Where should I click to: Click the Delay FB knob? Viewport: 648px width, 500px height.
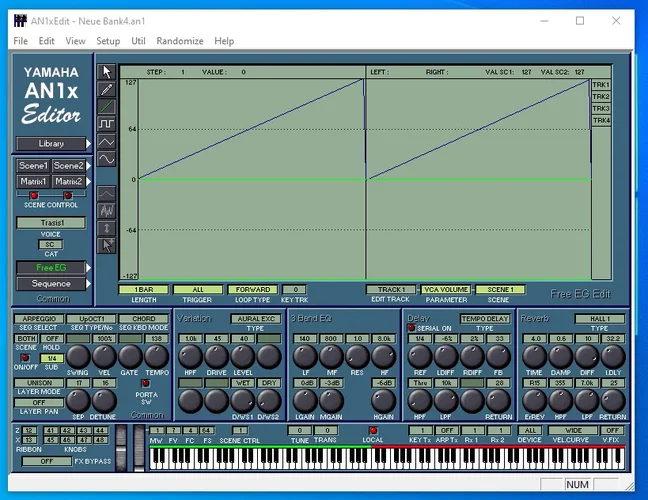(x=498, y=357)
